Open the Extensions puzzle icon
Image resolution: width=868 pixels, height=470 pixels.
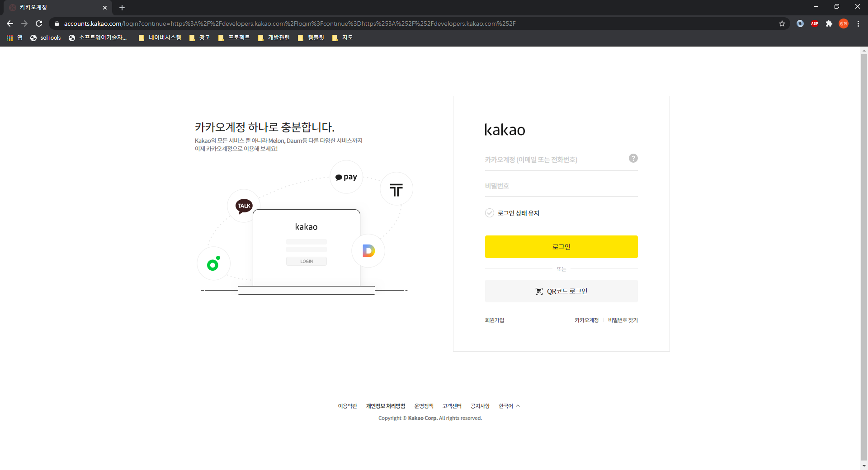tap(829, 23)
